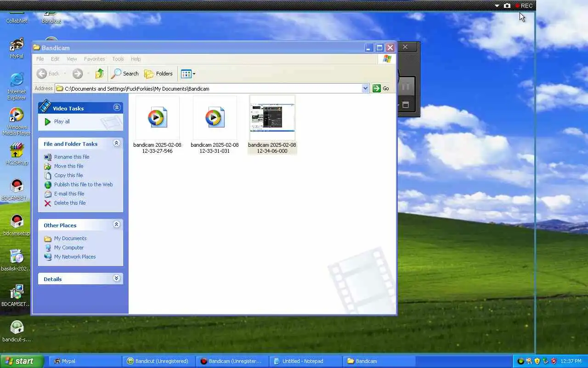This screenshot has width=588, height=368.
Task: Open My Documents in Other Places
Action: click(x=70, y=238)
